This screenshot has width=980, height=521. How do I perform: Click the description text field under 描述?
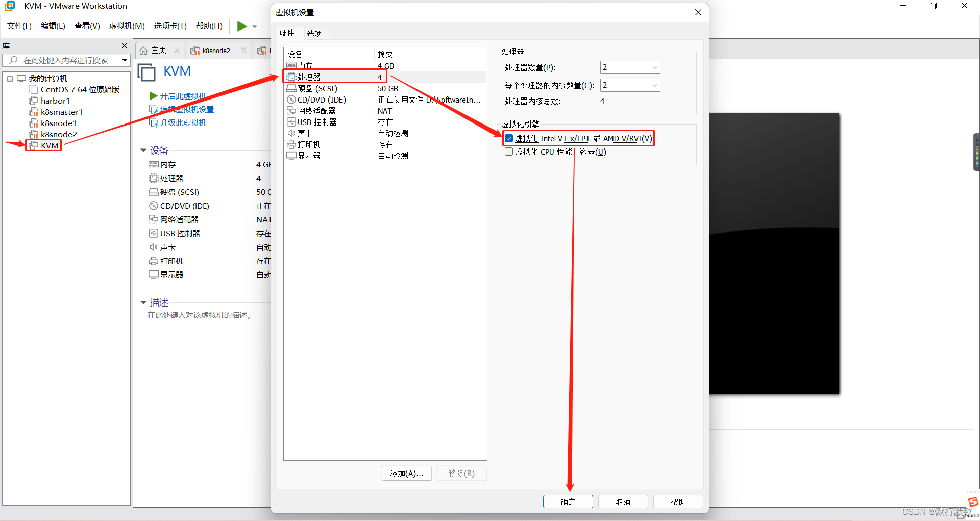(200, 315)
